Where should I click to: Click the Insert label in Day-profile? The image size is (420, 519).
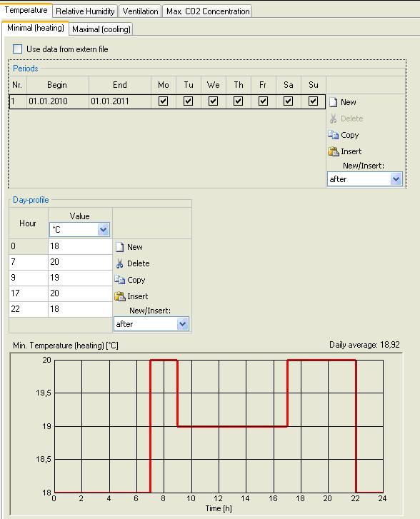[x=137, y=296]
